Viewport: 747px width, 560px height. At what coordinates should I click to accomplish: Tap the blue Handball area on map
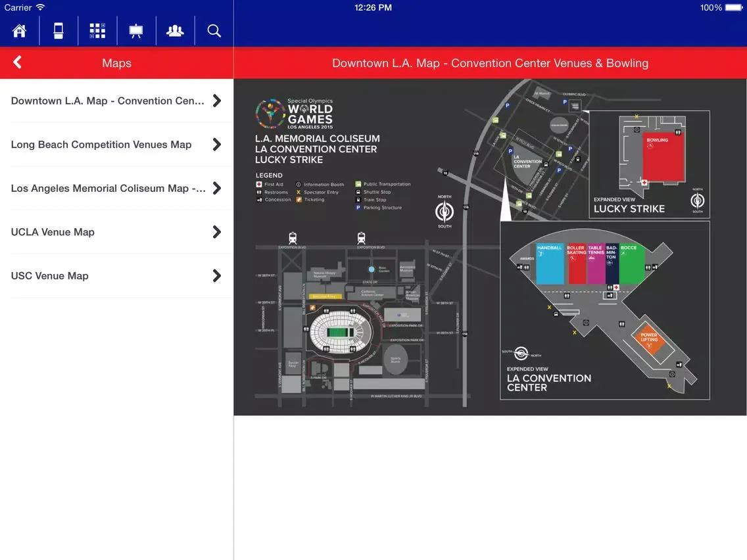550,264
